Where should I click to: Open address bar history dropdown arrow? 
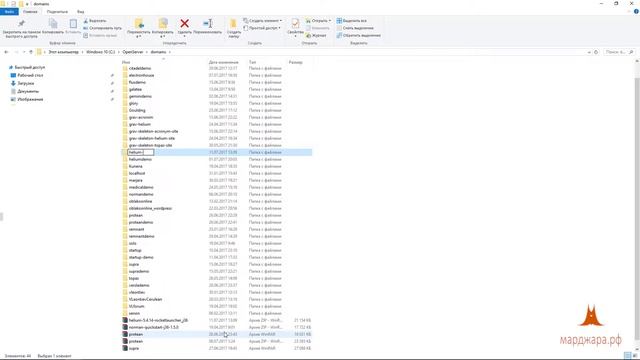589,52
